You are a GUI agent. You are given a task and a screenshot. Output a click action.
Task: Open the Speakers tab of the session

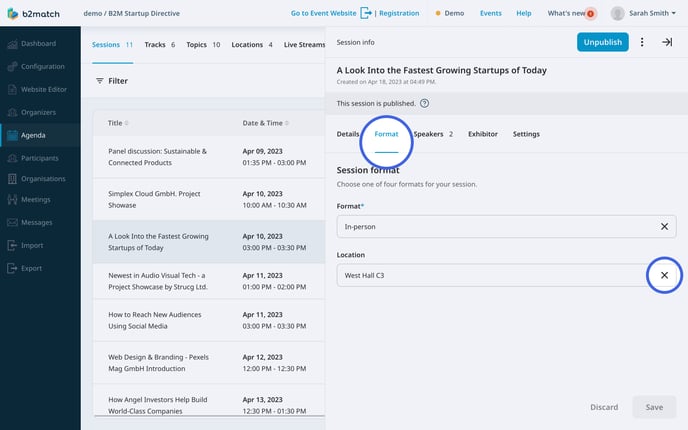(x=433, y=134)
